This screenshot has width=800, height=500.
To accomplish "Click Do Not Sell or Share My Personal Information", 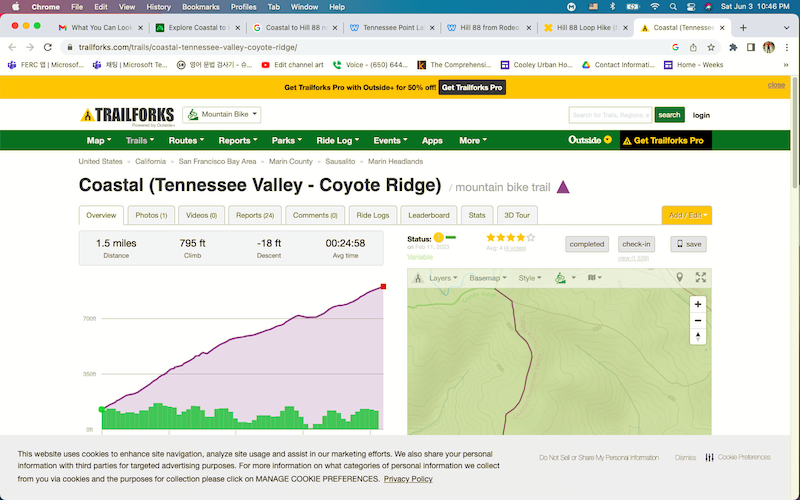I will click(599, 458).
